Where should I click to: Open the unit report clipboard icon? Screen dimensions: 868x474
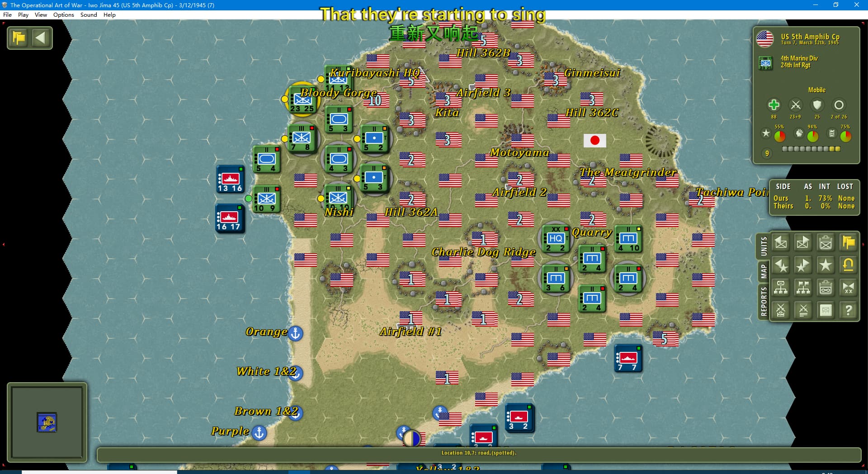tap(826, 243)
